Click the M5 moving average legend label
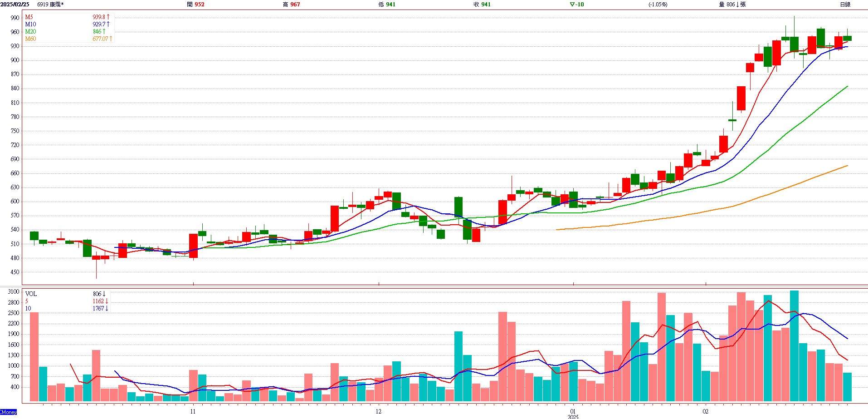 click(29, 17)
